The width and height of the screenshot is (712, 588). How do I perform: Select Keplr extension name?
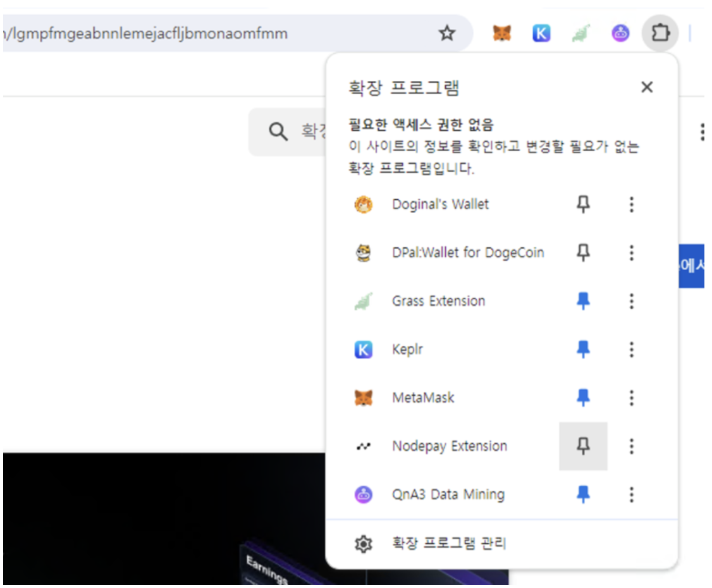tap(407, 349)
